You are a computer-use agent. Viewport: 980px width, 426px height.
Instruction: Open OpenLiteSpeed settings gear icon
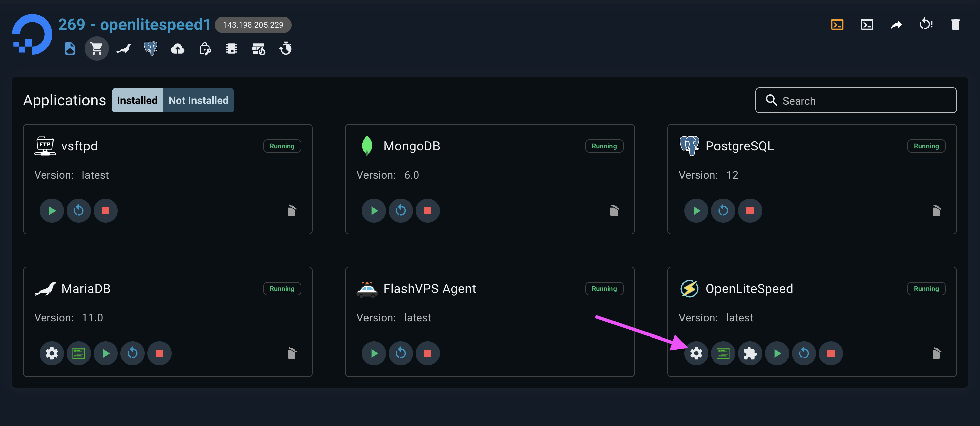pos(696,353)
